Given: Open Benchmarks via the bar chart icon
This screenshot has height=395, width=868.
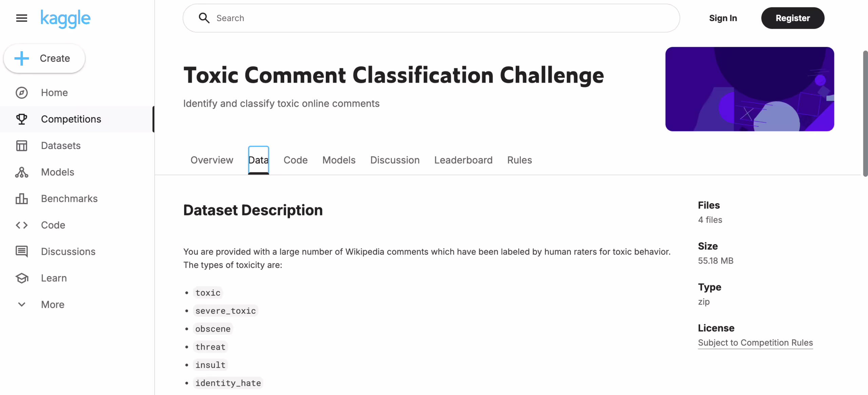Looking at the screenshot, I should click(x=21, y=199).
